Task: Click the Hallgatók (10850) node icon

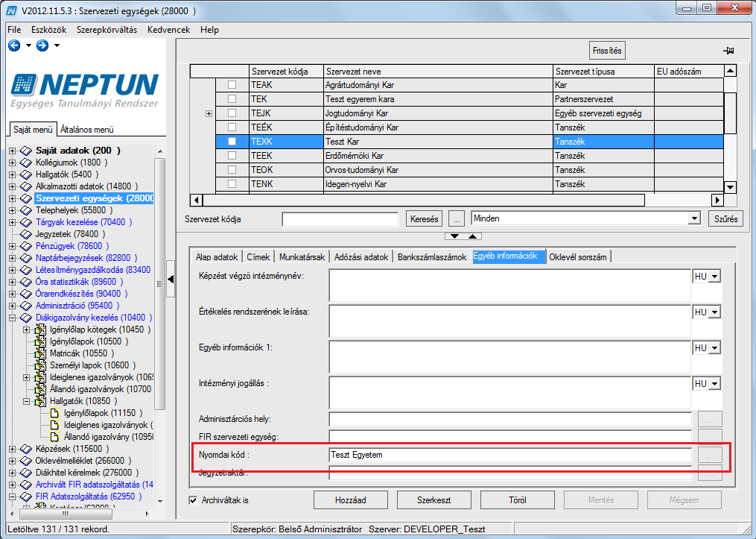Action: coord(40,401)
